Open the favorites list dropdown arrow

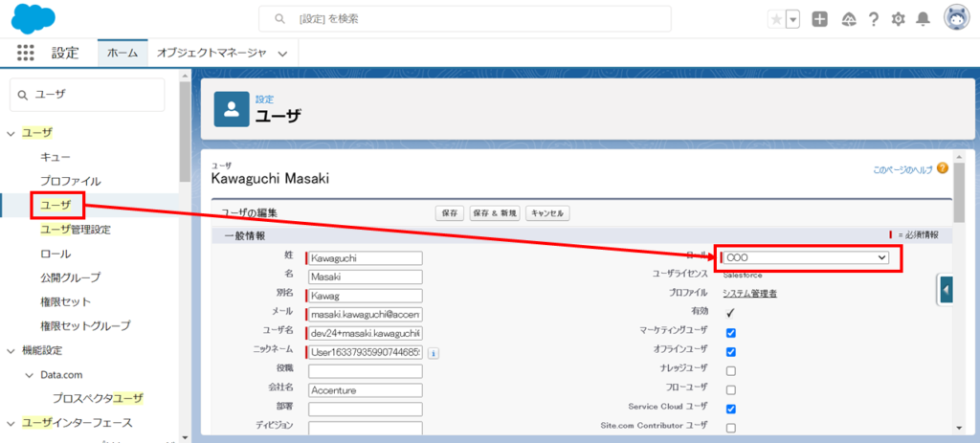point(792,20)
